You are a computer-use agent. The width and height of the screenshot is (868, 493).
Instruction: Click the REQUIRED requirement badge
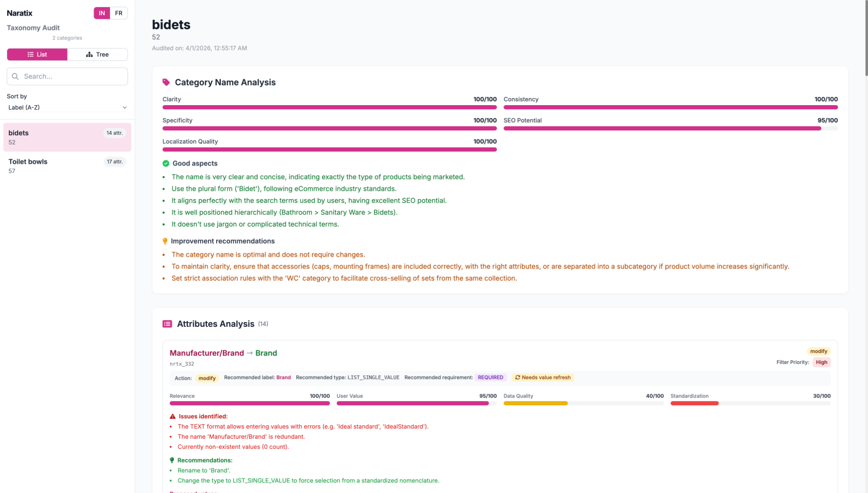coord(490,377)
